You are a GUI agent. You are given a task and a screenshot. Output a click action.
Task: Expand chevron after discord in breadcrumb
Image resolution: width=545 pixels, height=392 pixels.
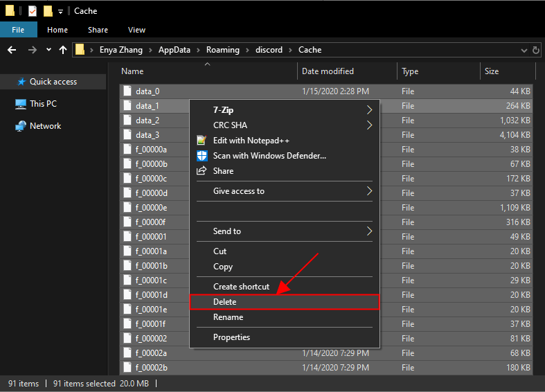(x=290, y=51)
